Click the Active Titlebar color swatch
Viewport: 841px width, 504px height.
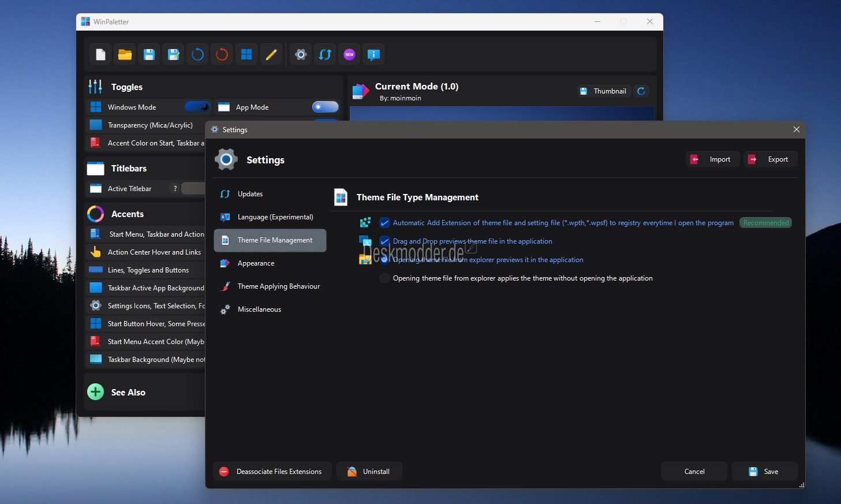point(193,189)
